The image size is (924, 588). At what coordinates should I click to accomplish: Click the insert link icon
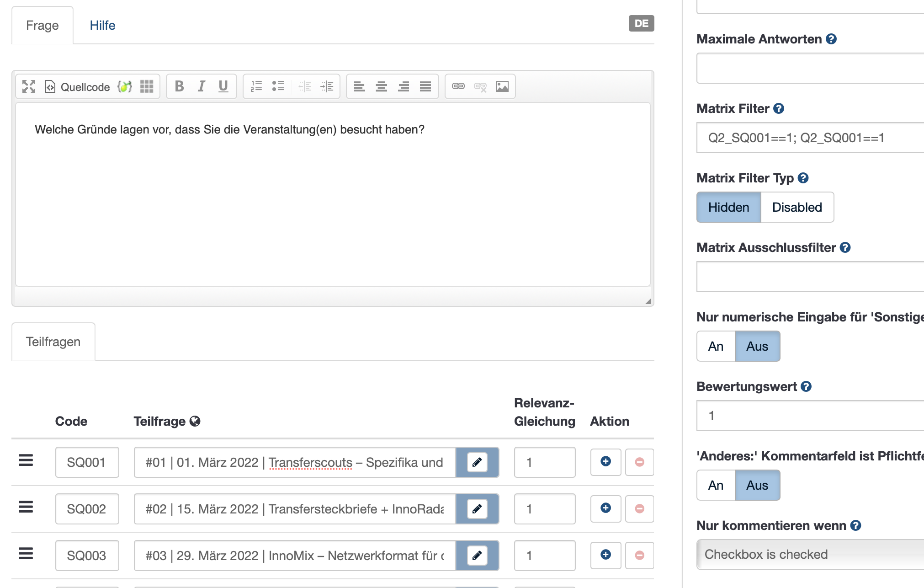[458, 86]
